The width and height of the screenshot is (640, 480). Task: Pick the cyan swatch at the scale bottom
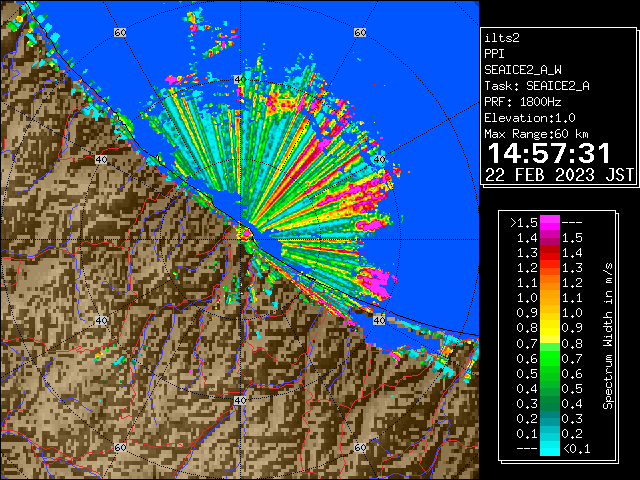(x=550, y=449)
